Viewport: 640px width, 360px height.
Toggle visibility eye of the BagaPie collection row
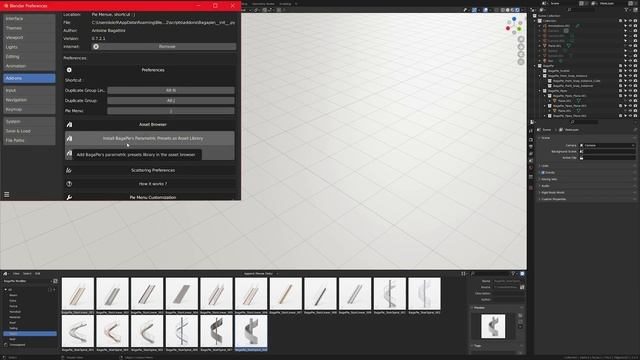pos(630,66)
